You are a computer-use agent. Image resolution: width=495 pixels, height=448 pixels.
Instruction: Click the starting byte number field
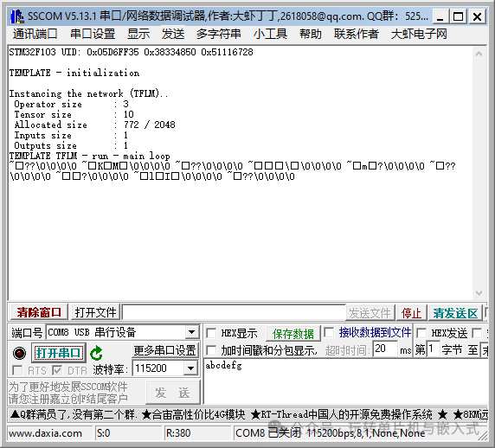[x=433, y=349]
